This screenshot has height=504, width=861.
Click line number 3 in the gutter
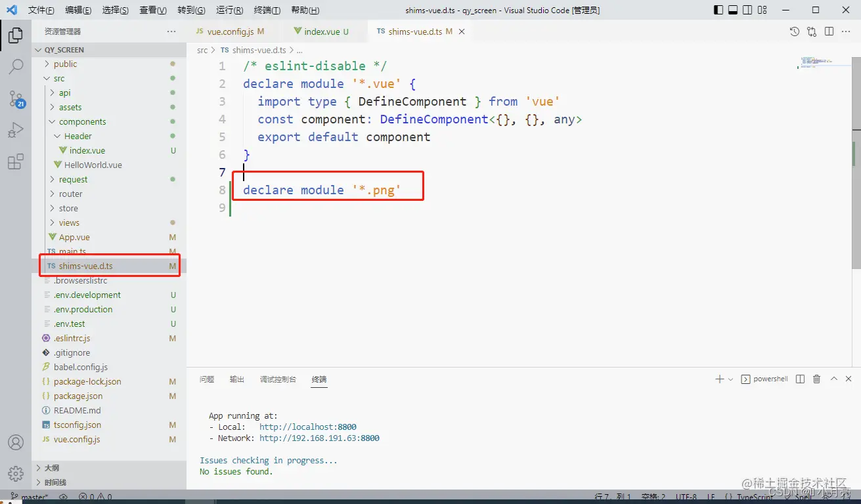(x=223, y=101)
